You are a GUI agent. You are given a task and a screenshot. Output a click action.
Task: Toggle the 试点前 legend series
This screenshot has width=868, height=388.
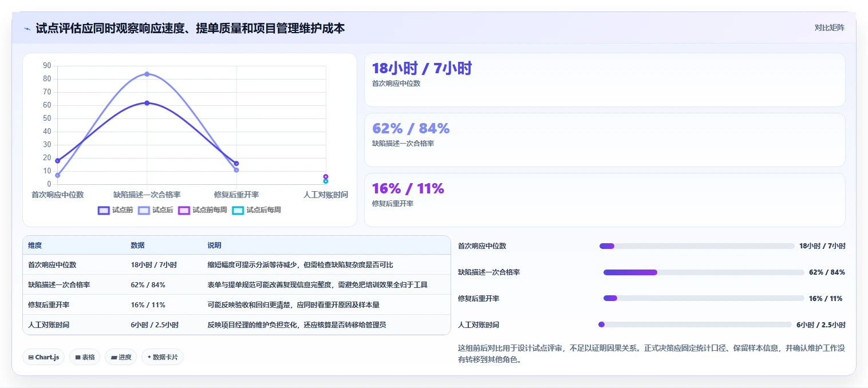tap(116, 210)
